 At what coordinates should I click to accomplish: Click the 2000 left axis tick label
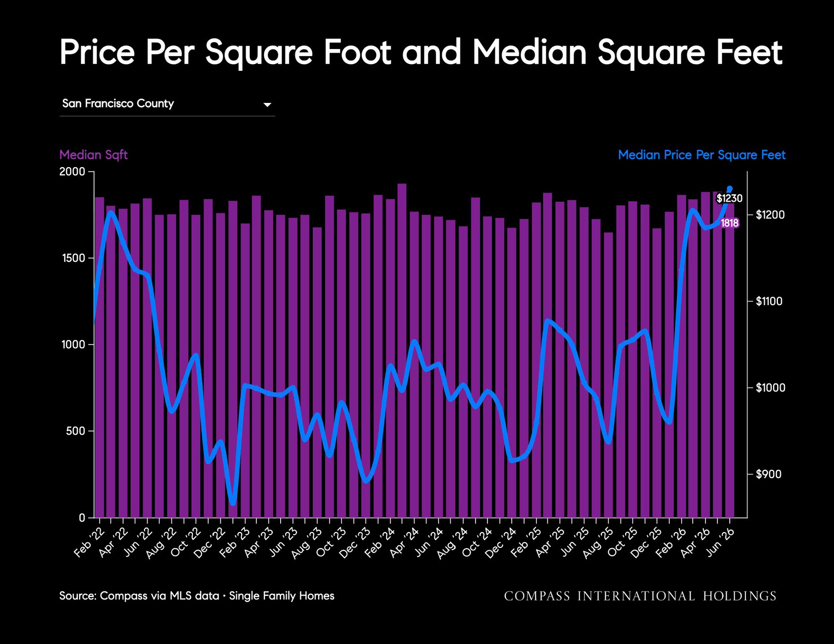(x=73, y=172)
